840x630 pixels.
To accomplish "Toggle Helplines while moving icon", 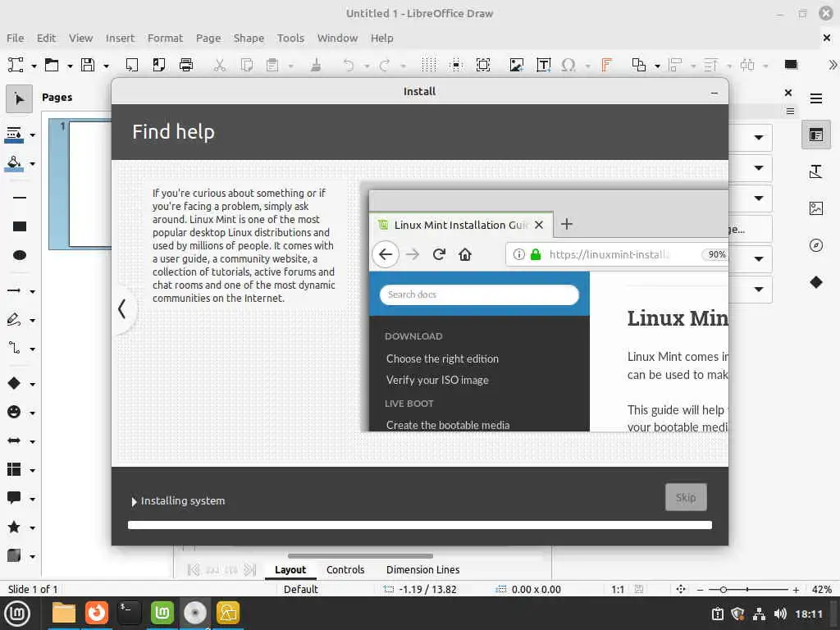I will point(456,65).
